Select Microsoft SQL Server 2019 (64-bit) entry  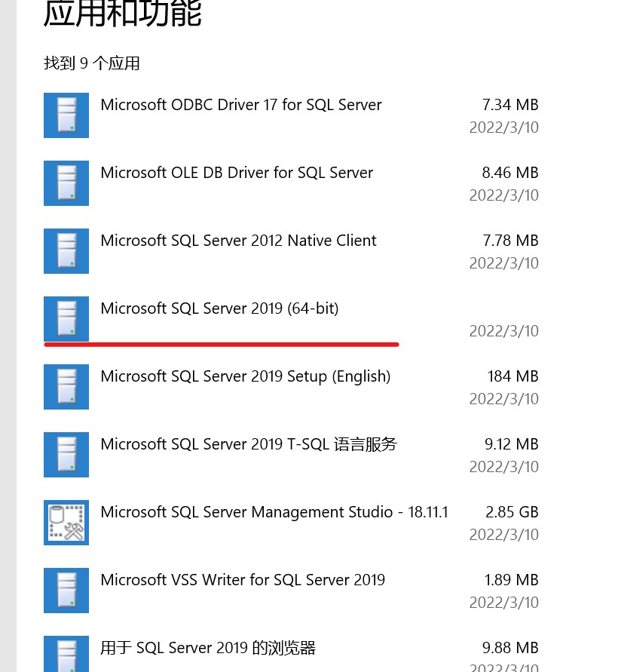(220, 308)
